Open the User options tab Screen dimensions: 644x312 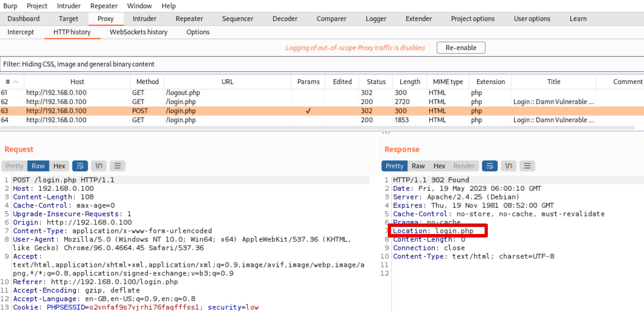tap(532, 19)
